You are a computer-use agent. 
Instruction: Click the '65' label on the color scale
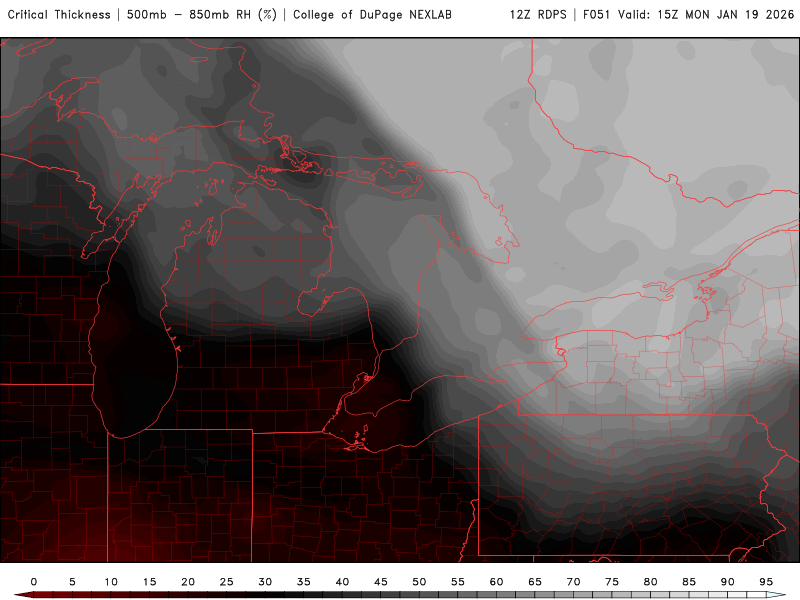tap(535, 582)
